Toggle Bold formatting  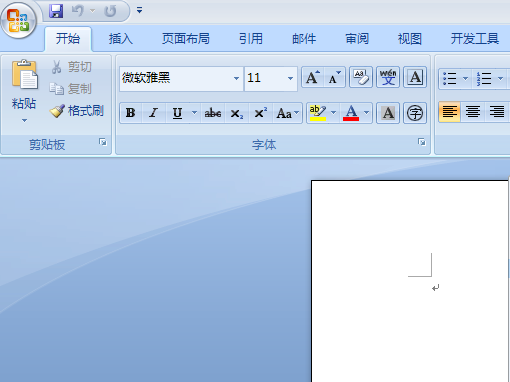131,113
